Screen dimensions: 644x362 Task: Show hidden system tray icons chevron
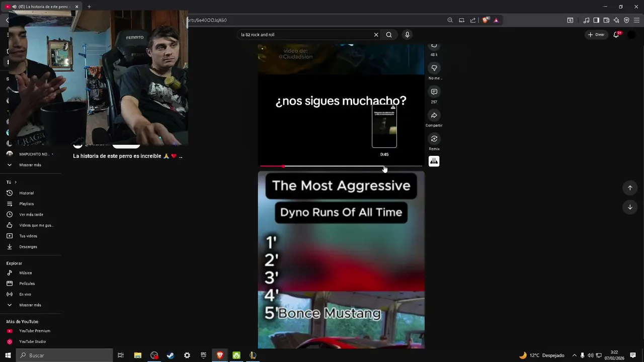pos(574,355)
